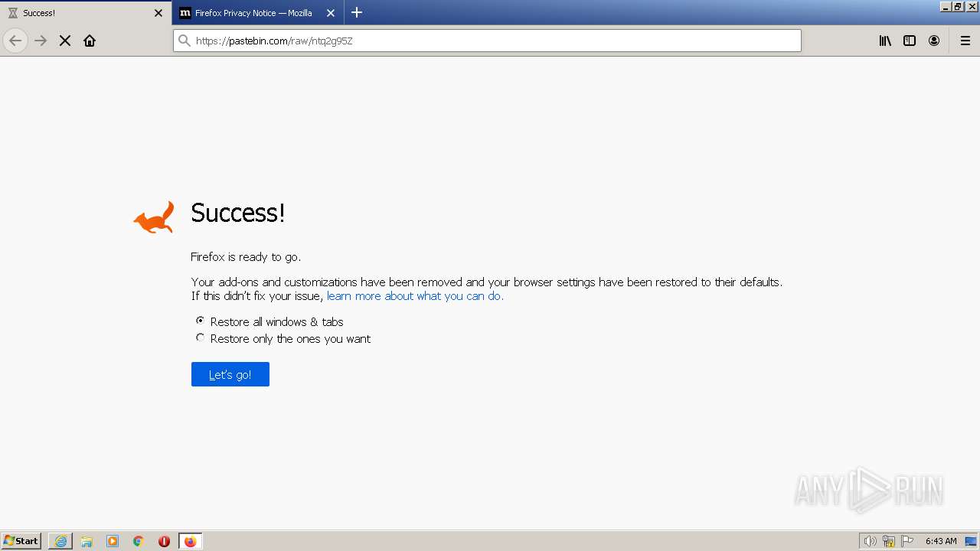Select Restore only the ones you want
The width and height of the screenshot is (980, 551).
coord(283,338)
